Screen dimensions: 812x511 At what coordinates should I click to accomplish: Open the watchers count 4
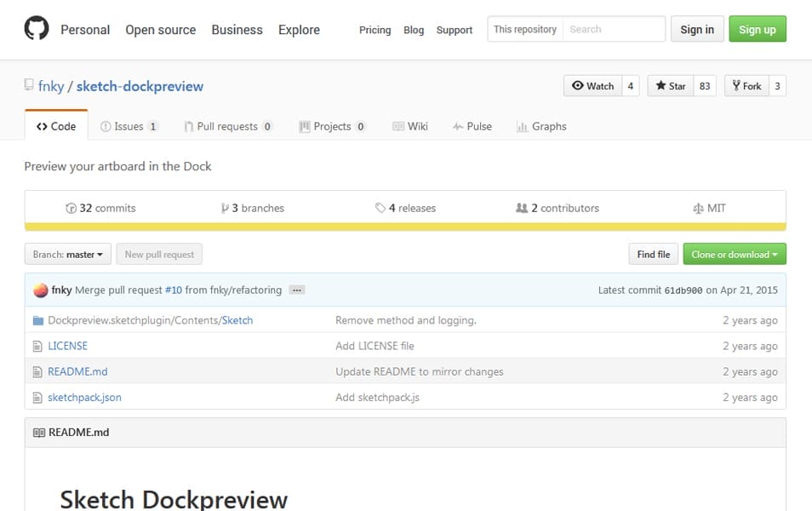[x=630, y=86]
